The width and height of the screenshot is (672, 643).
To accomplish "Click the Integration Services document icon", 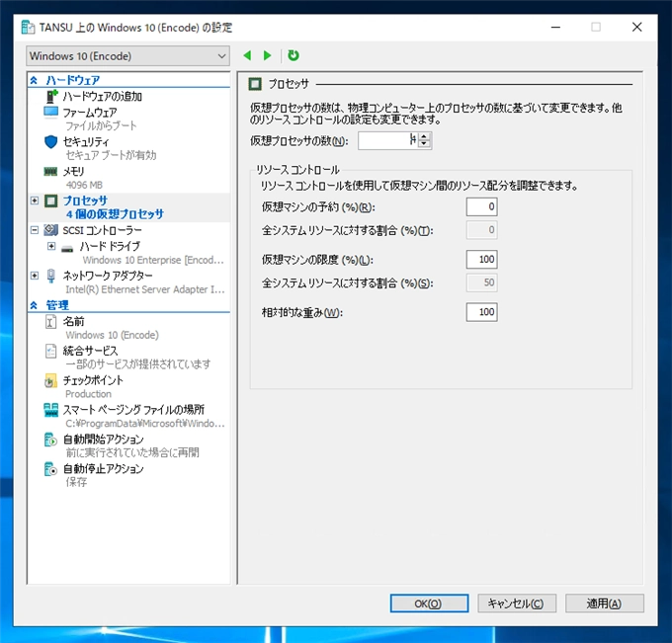I will (x=50, y=351).
